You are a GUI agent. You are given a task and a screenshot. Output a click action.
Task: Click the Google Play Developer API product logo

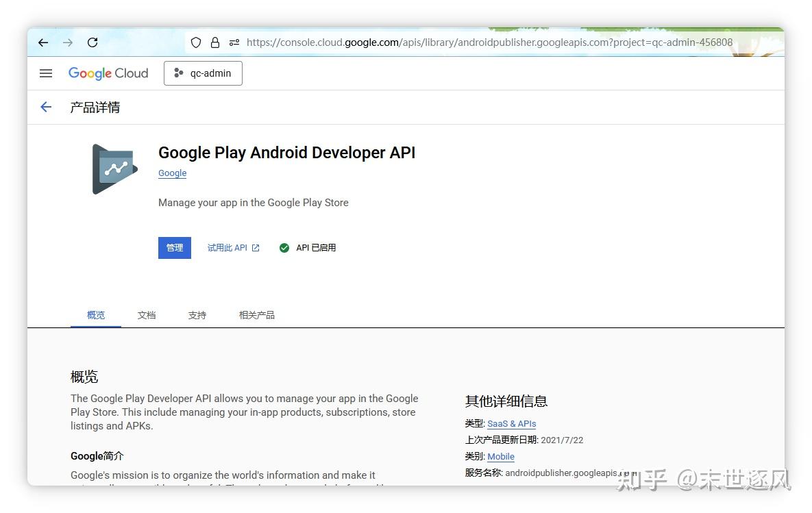coord(114,168)
